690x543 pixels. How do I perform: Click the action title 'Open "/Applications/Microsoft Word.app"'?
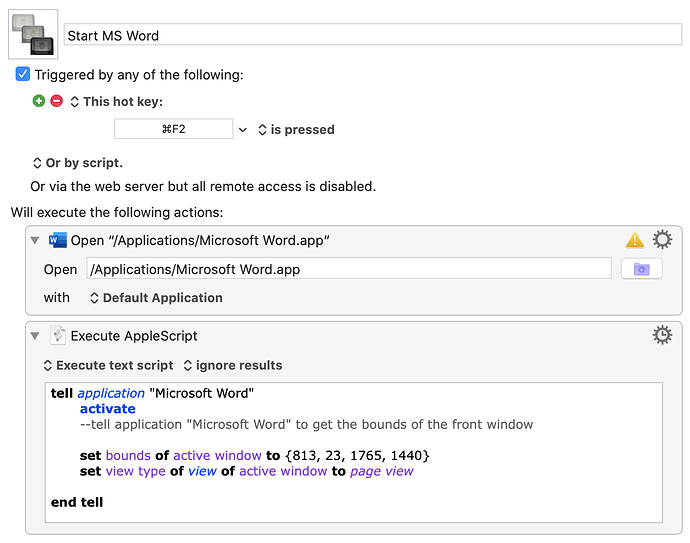[200, 240]
